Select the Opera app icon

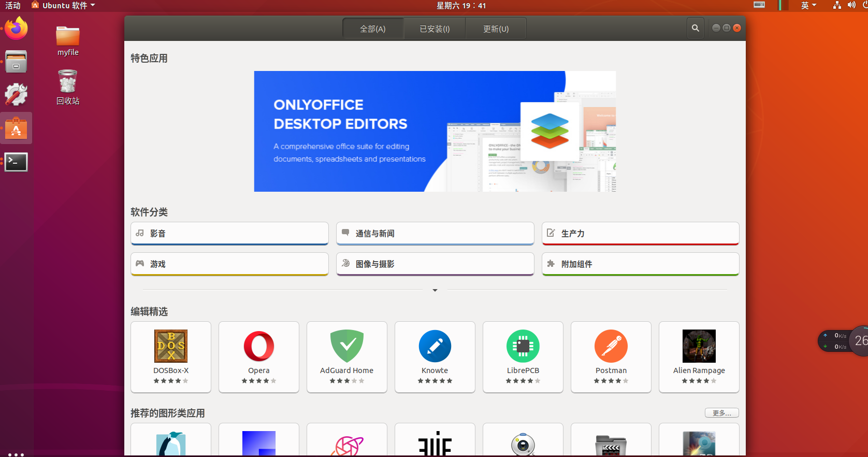[259, 346]
